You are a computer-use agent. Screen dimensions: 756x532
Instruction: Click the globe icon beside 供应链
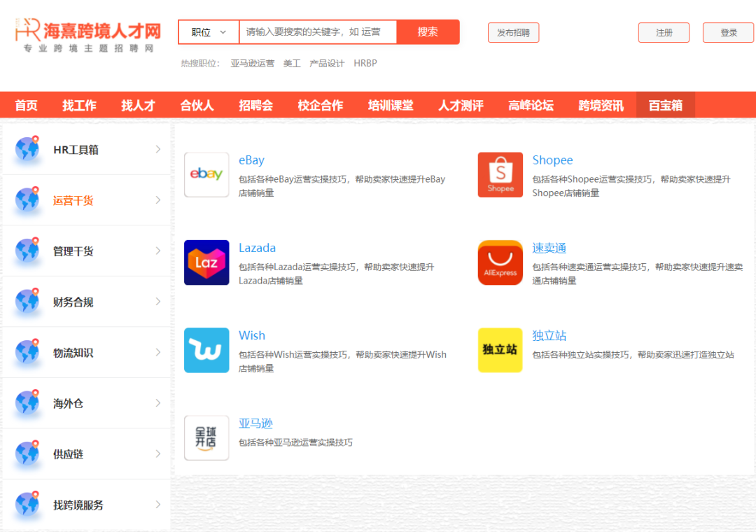(x=27, y=454)
